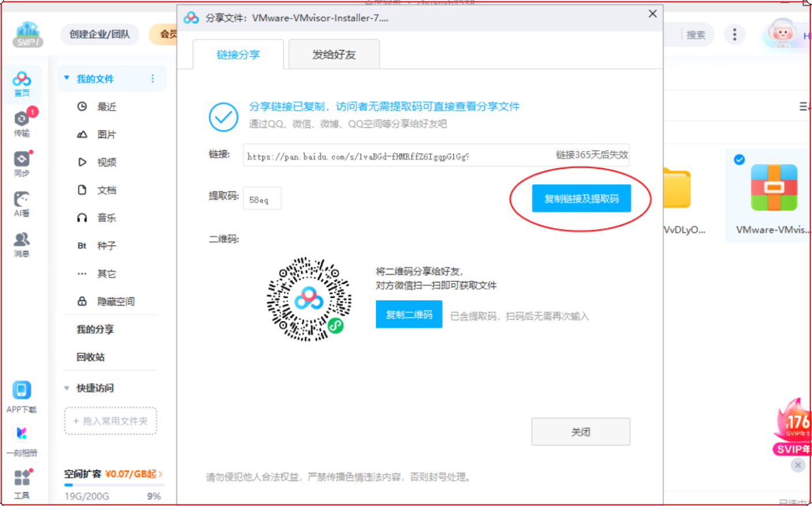Click the yellow folder VvDLyO
This screenshot has height=506, width=812.
click(677, 188)
